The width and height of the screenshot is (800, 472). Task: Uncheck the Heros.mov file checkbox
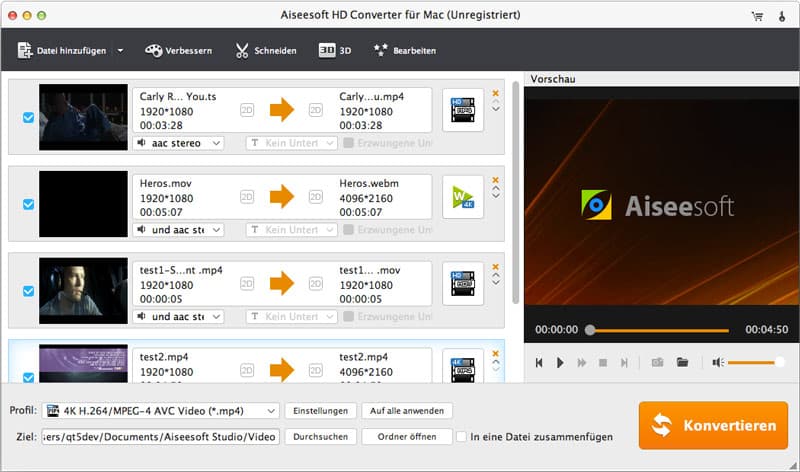(x=29, y=204)
